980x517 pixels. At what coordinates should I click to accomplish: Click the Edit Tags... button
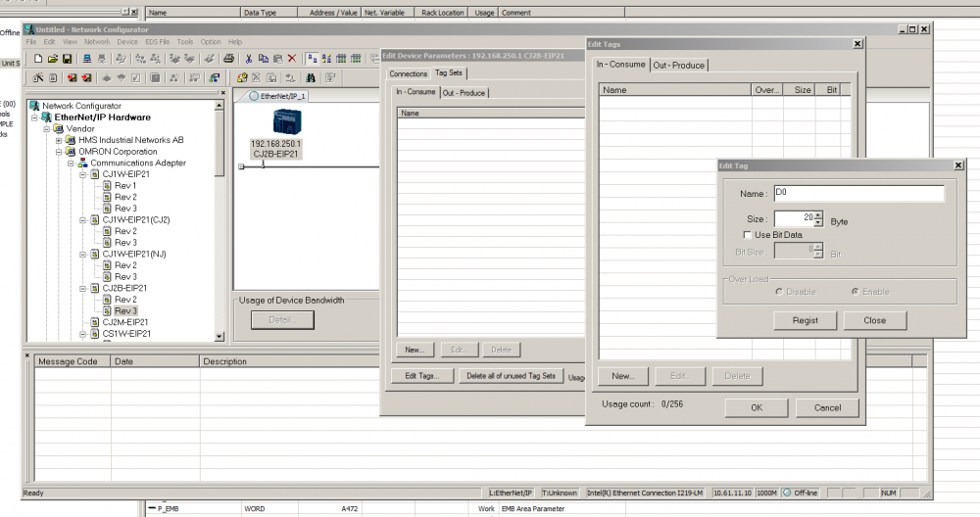(x=421, y=376)
